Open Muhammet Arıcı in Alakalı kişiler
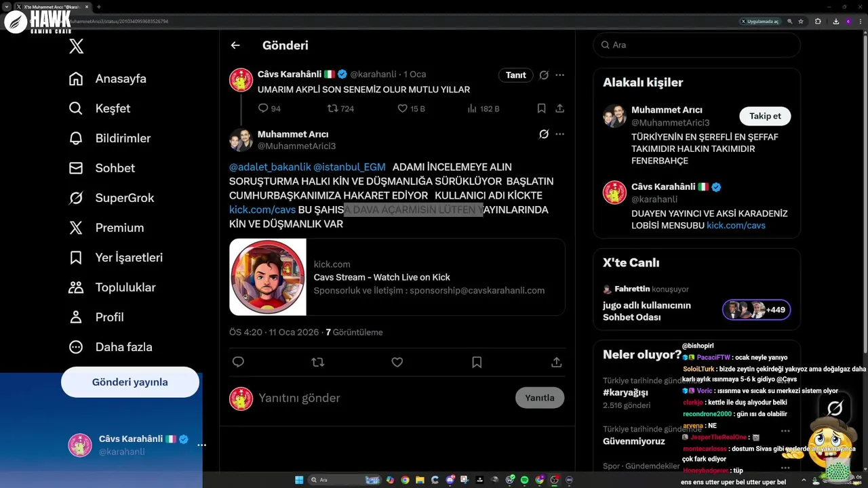The width and height of the screenshot is (868, 488). click(667, 110)
